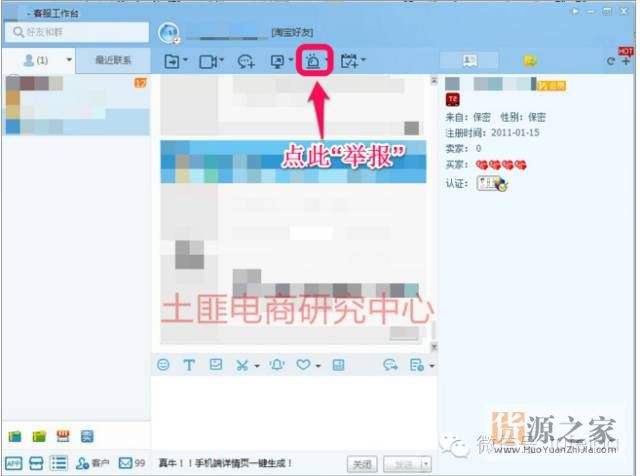
Task: Click the blue 买 plugin icon
Action: pyautogui.click(x=87, y=436)
